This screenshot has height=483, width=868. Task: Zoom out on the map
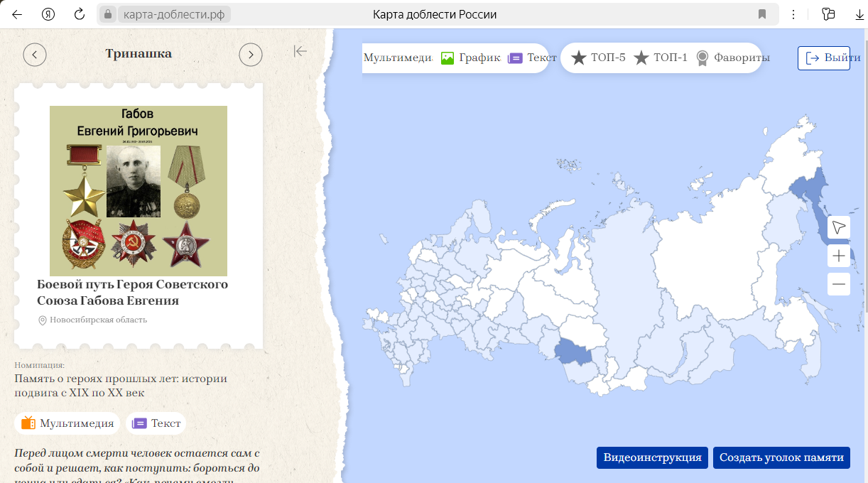coord(839,284)
